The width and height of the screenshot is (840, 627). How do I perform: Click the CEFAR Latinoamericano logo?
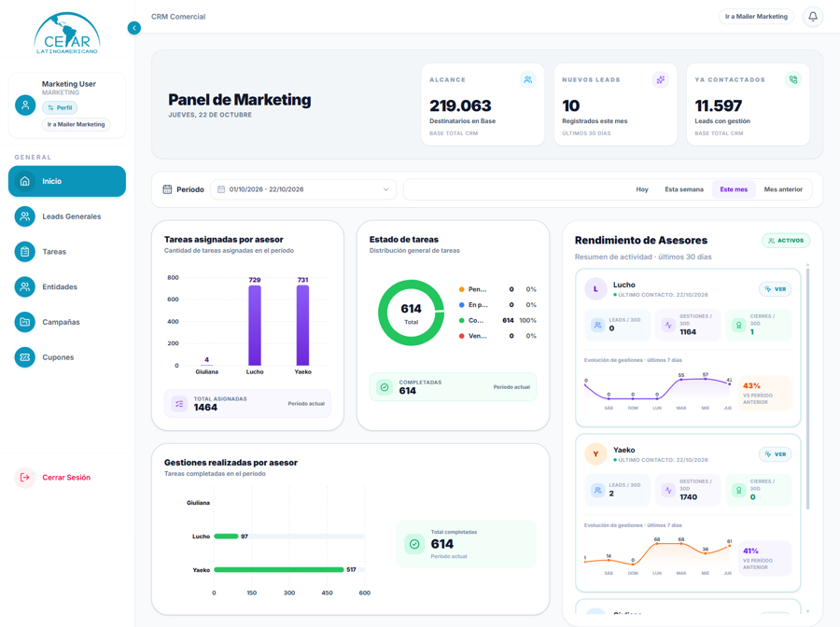67,33
